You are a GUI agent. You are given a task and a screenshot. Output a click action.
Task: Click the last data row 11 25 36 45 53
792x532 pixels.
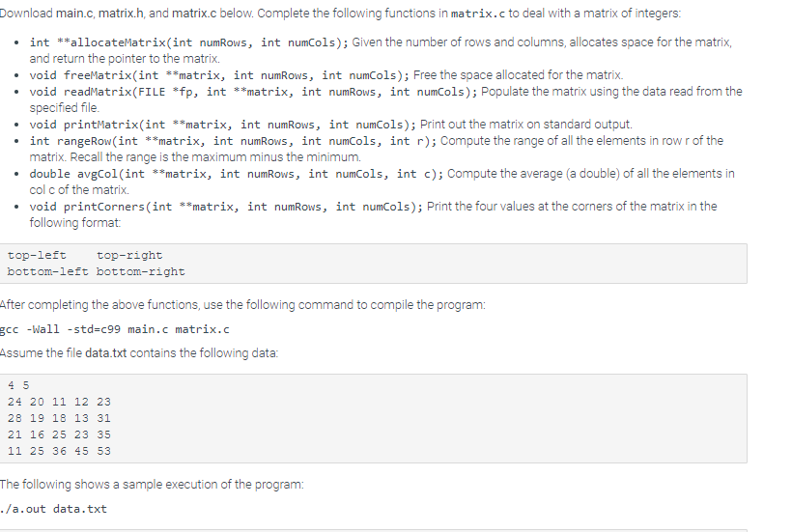(x=59, y=451)
